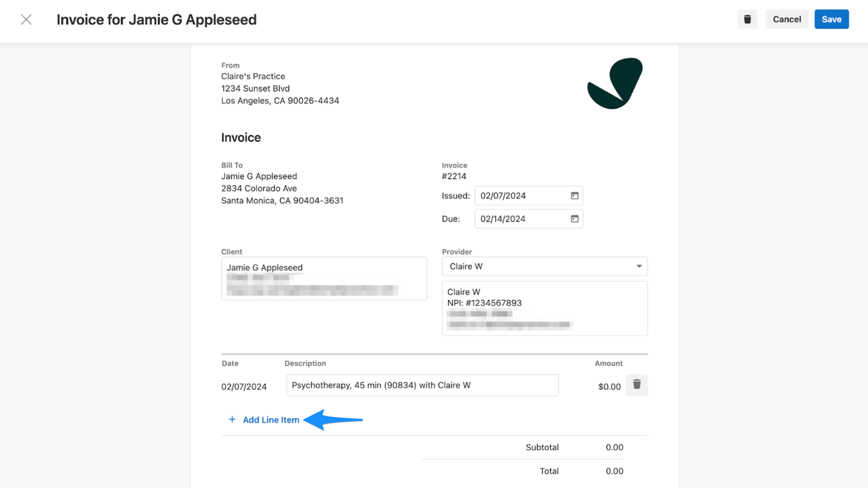868x488 pixels.
Task: Click the Total value 0.00
Action: (x=614, y=471)
